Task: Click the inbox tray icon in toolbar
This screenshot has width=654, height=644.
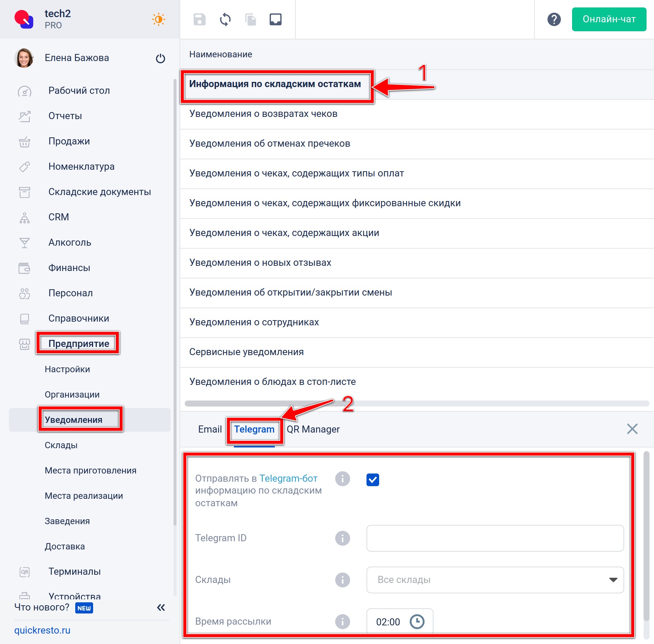Action: point(276,19)
